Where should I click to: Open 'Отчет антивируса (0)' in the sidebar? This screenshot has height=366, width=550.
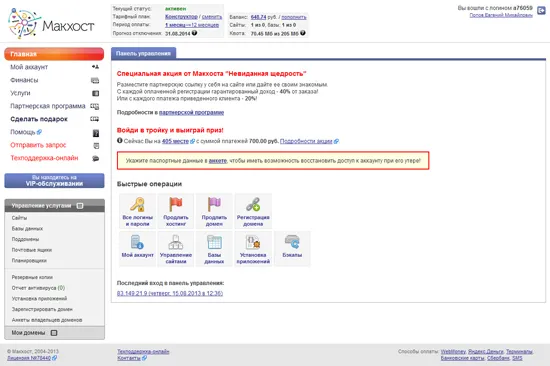[38, 288]
